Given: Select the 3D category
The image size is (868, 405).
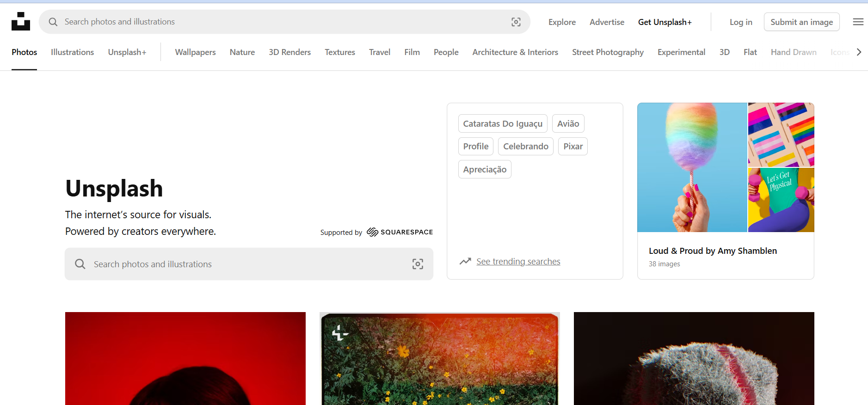Looking at the screenshot, I should point(725,52).
